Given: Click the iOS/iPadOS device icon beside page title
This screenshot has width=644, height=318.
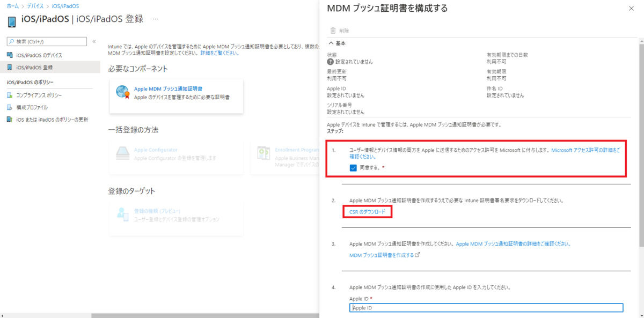Looking at the screenshot, I should [12, 21].
